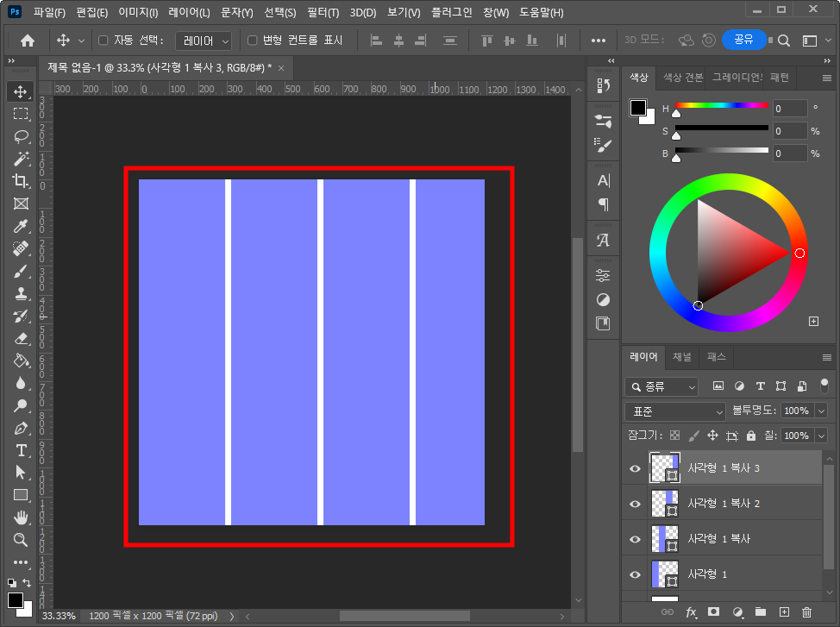
Task: Open the 종류 layer filter dropdown
Action: point(661,386)
